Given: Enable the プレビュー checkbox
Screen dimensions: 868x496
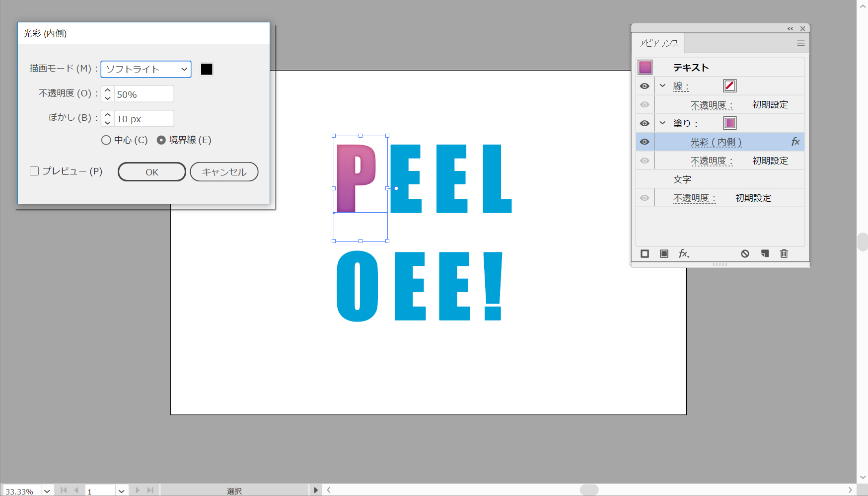Looking at the screenshot, I should [34, 171].
